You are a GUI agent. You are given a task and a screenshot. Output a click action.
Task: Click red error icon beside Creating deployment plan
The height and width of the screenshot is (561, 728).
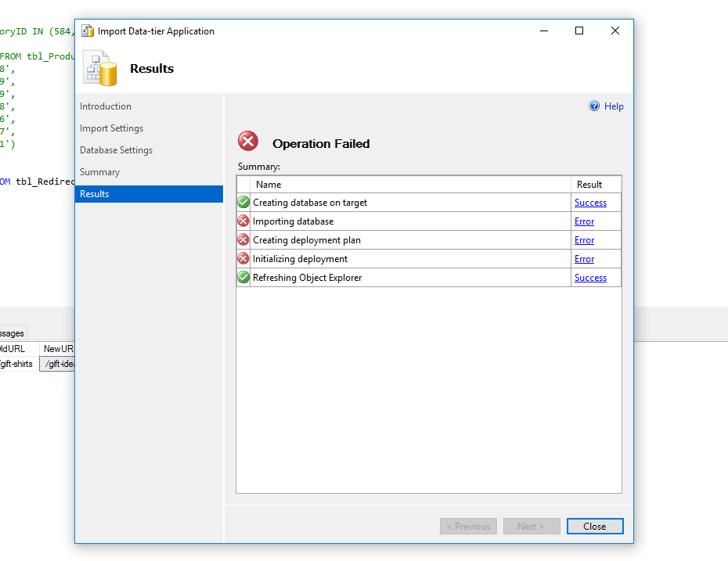tap(243, 240)
